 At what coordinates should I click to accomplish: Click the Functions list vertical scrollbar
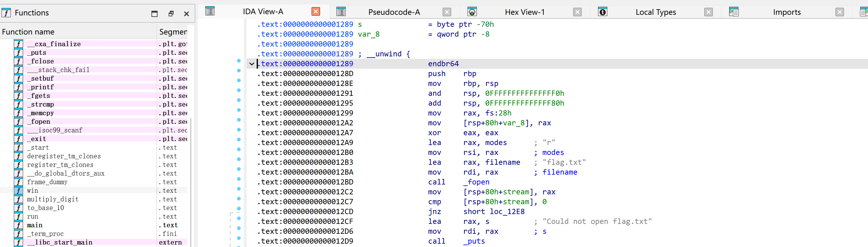(191, 182)
